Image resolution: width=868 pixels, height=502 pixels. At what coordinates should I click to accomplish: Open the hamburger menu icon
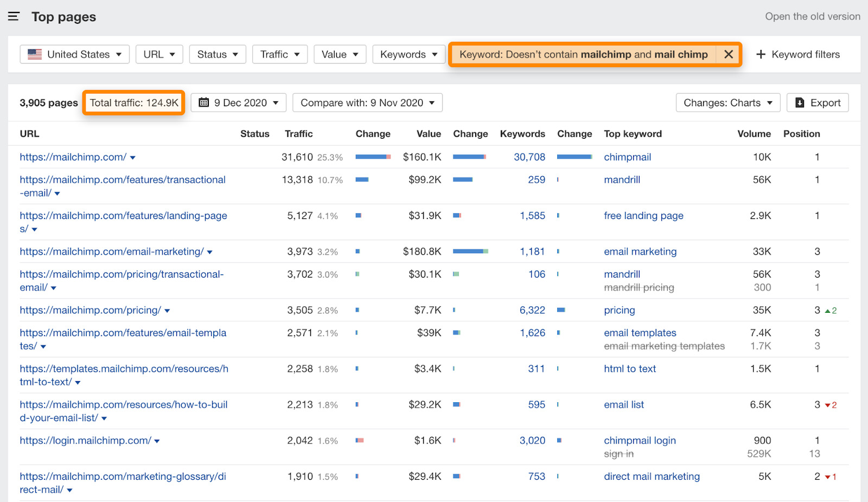point(14,16)
